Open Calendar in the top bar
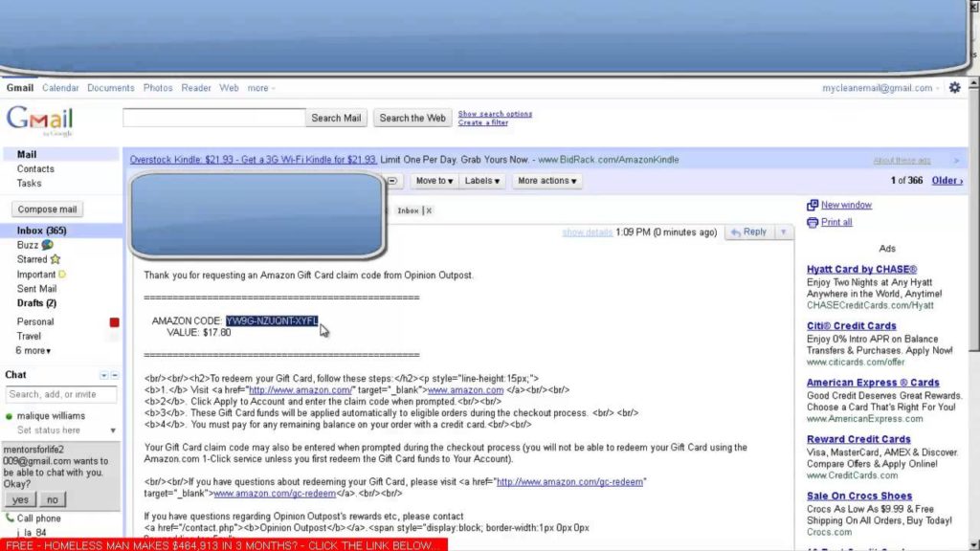Image resolution: width=980 pixels, height=551 pixels. 60,88
